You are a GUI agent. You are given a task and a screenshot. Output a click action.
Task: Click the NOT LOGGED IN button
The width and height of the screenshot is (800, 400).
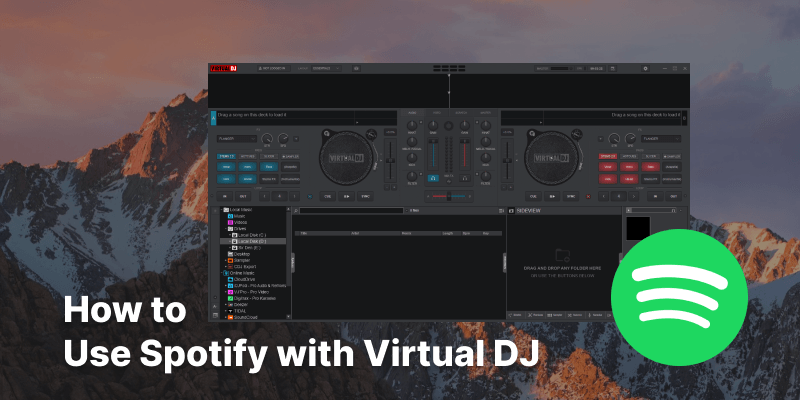273,68
